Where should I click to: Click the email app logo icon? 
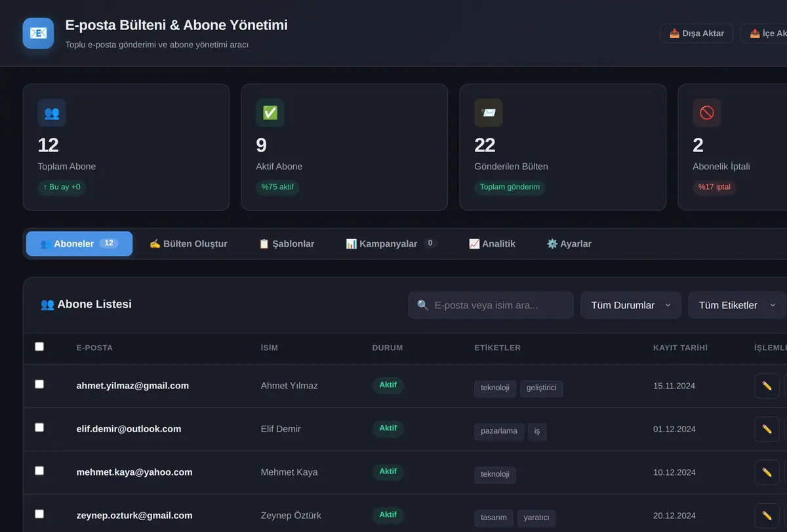point(38,33)
